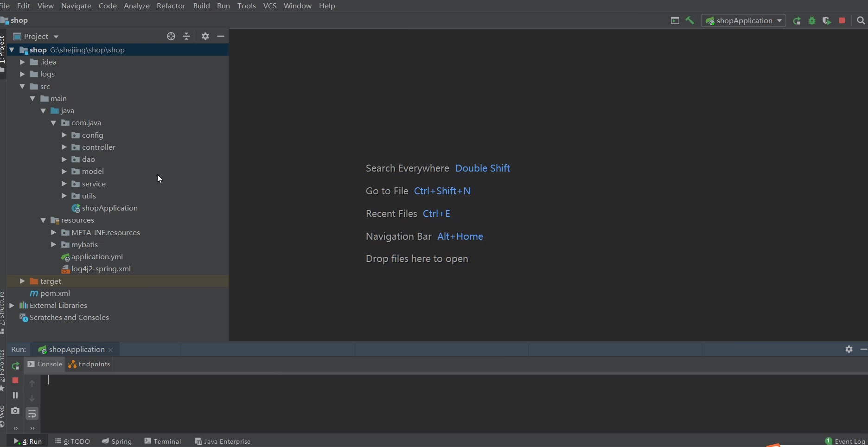This screenshot has height=447, width=868.
Task: Open the Terminal tool window
Action: coord(163,441)
